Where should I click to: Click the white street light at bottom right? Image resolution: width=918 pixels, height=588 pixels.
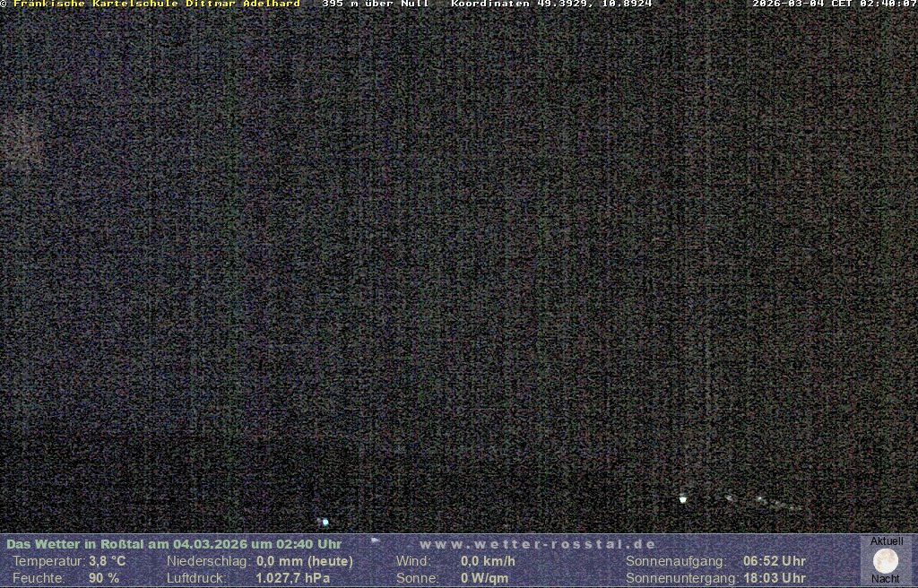683,499
